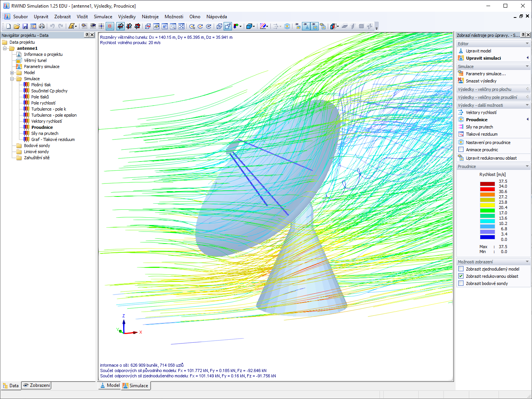Expand Výsledky - veličiny pole proudění section

[527, 97]
